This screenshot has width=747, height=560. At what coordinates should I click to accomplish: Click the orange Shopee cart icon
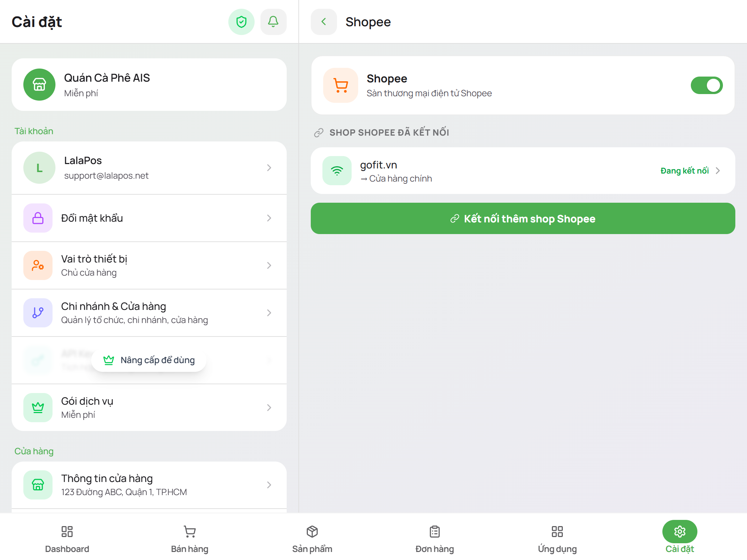pos(341,85)
